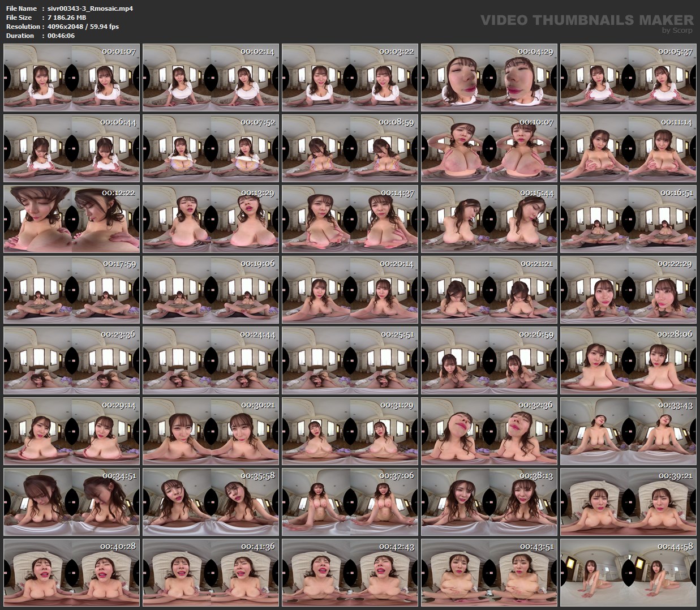Open the thumbnail stamped 00:42:43

[350, 572]
